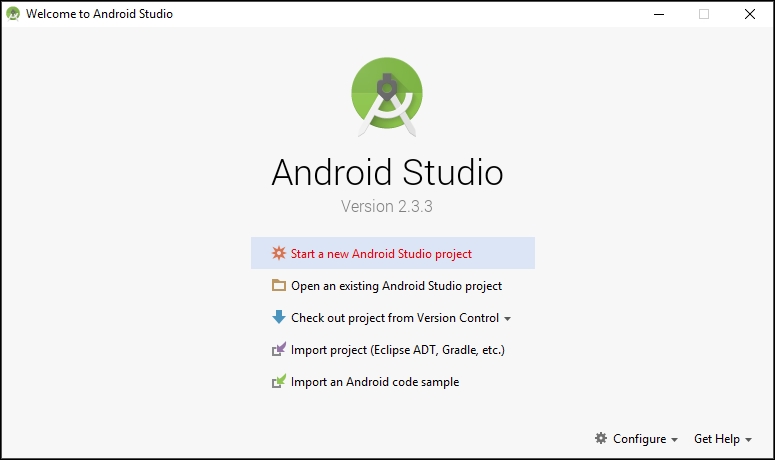Open the Configure dropdown menu
The image size is (775, 460).
coord(637,438)
